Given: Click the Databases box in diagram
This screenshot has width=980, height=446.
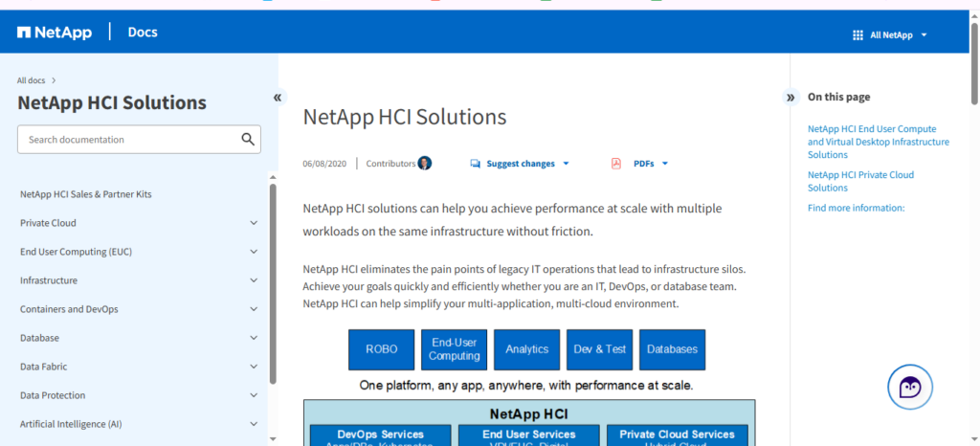Looking at the screenshot, I should coord(673,349).
